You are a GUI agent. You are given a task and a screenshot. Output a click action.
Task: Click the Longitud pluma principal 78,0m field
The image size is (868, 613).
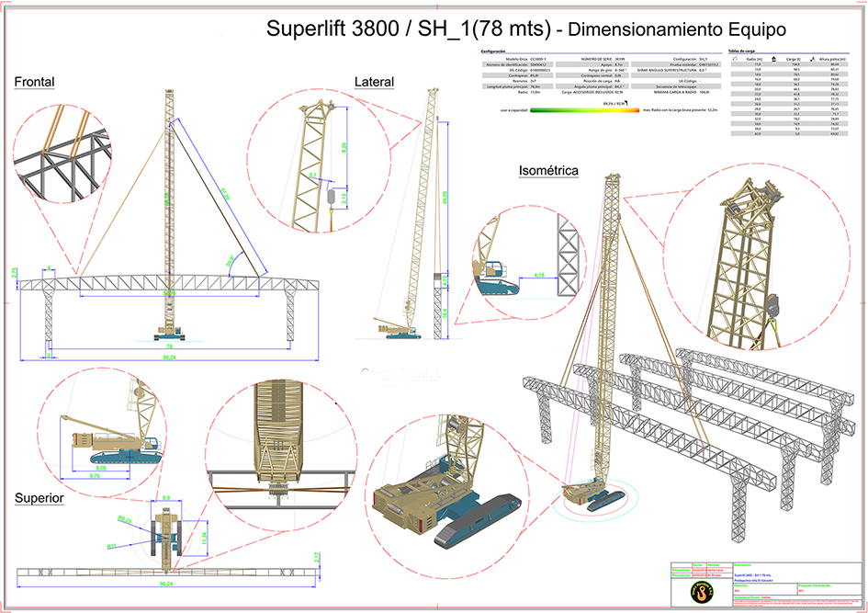coord(518,87)
